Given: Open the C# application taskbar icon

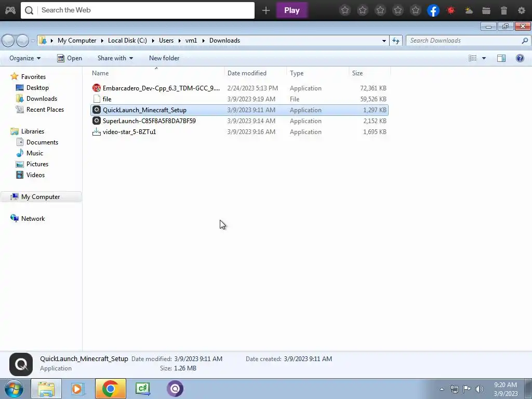Looking at the screenshot, I should pos(142,389).
